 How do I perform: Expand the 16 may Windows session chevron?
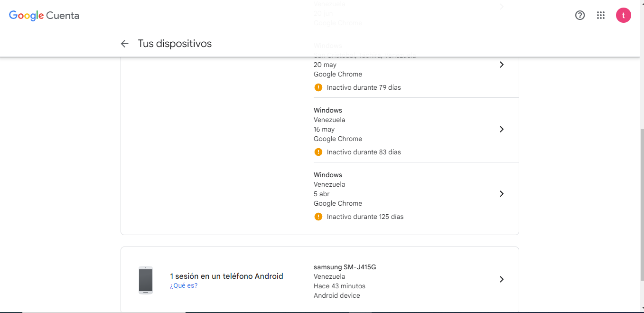pos(502,129)
